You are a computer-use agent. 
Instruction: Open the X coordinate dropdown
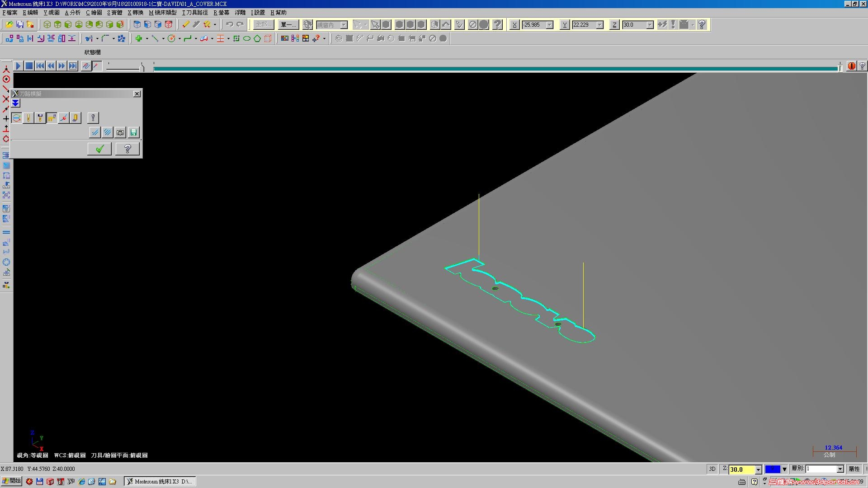tap(550, 25)
